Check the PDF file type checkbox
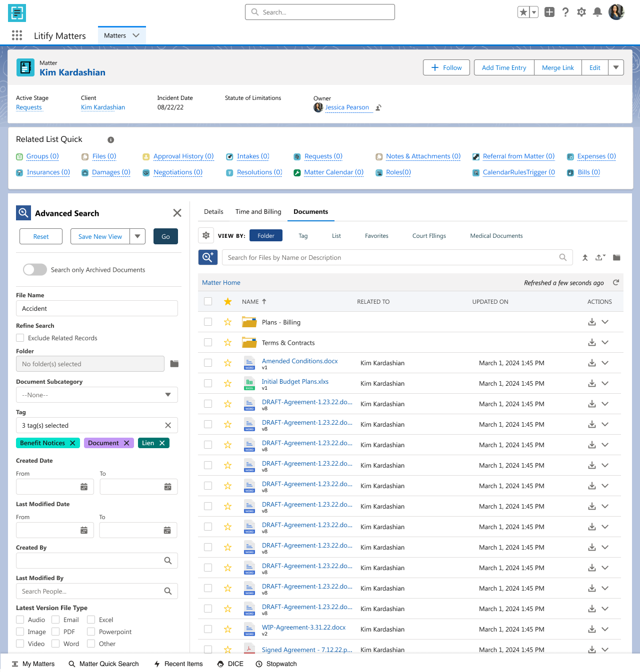 tap(55, 632)
